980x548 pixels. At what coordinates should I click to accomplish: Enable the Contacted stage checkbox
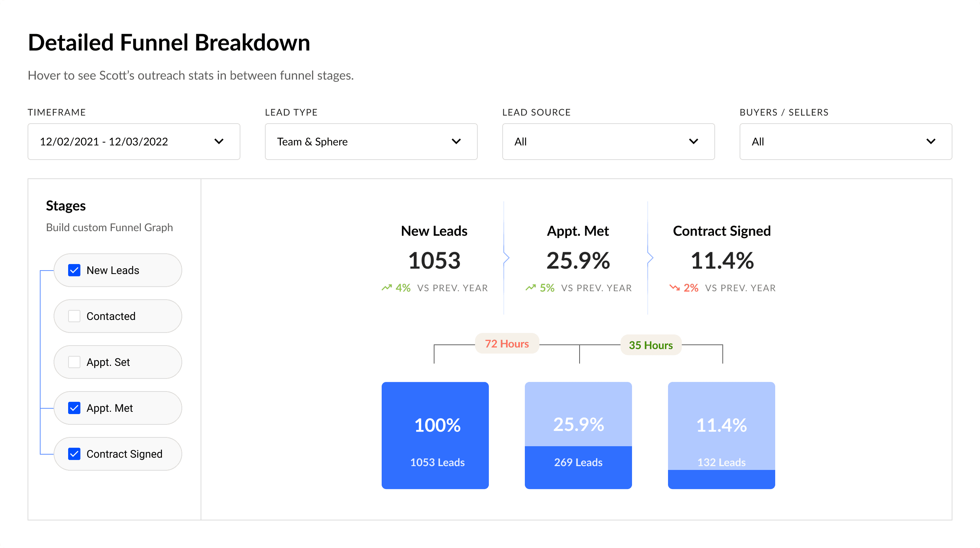click(74, 316)
